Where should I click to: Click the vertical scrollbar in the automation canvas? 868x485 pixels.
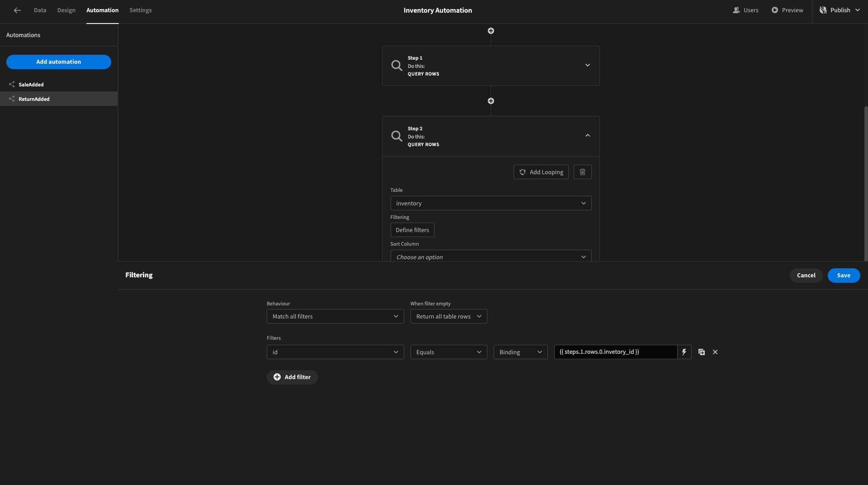point(865,183)
